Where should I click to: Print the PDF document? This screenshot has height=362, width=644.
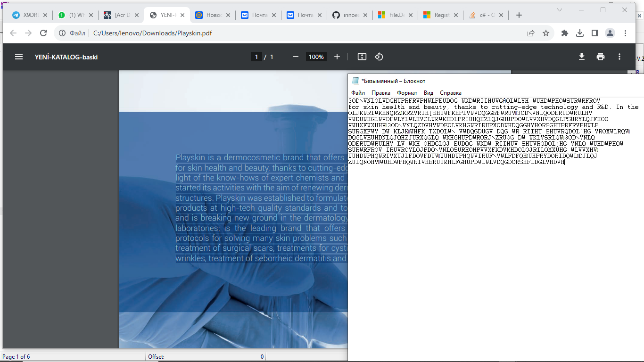click(601, 57)
